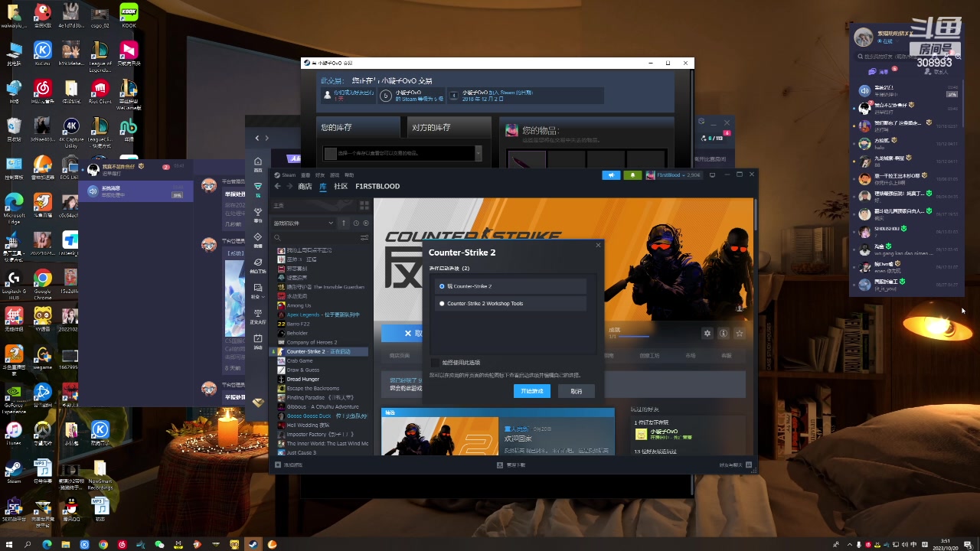This screenshot has height=551, width=980.
Task: Open the Counter-Strike 2 featured news thumbnail
Action: click(440, 436)
